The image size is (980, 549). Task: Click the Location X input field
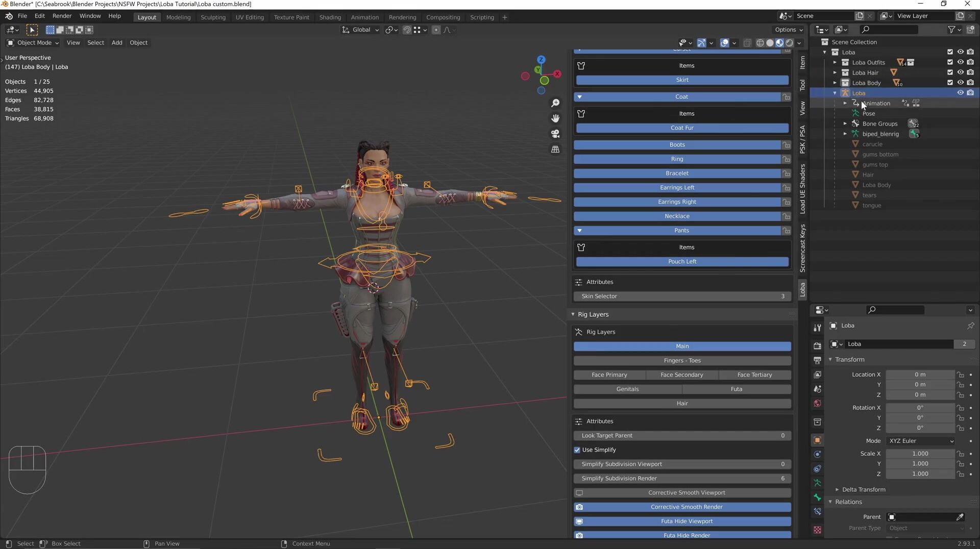coord(919,375)
